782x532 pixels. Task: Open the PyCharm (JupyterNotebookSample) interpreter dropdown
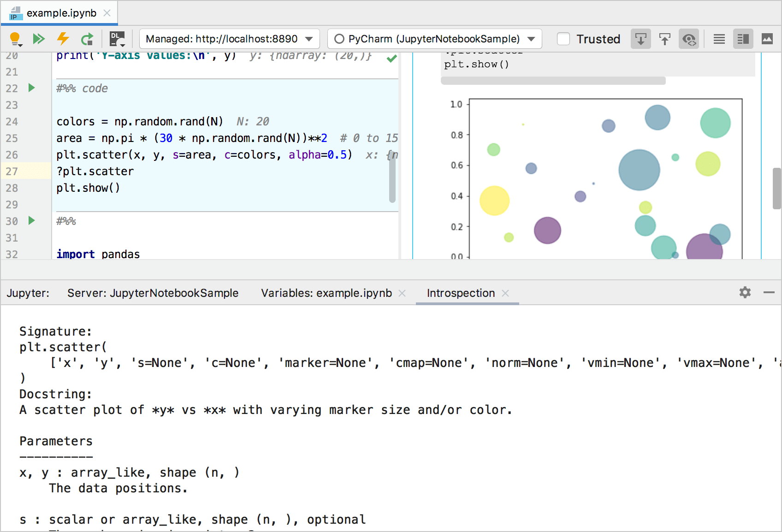434,39
